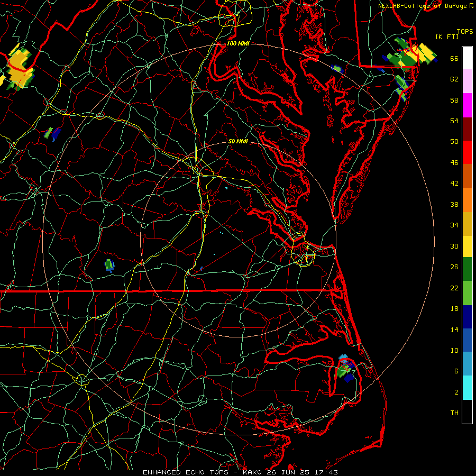Click the small green echo west of the 50 NMI ring
The image size is (476, 476).
click(x=109, y=266)
